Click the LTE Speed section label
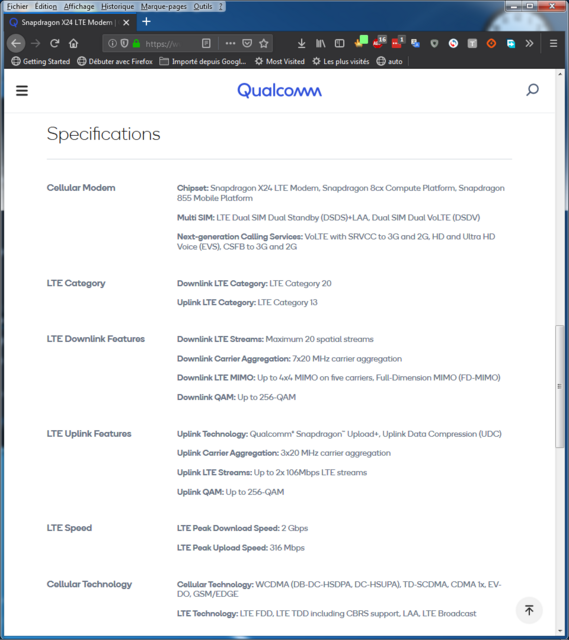The width and height of the screenshot is (569, 640). click(69, 528)
